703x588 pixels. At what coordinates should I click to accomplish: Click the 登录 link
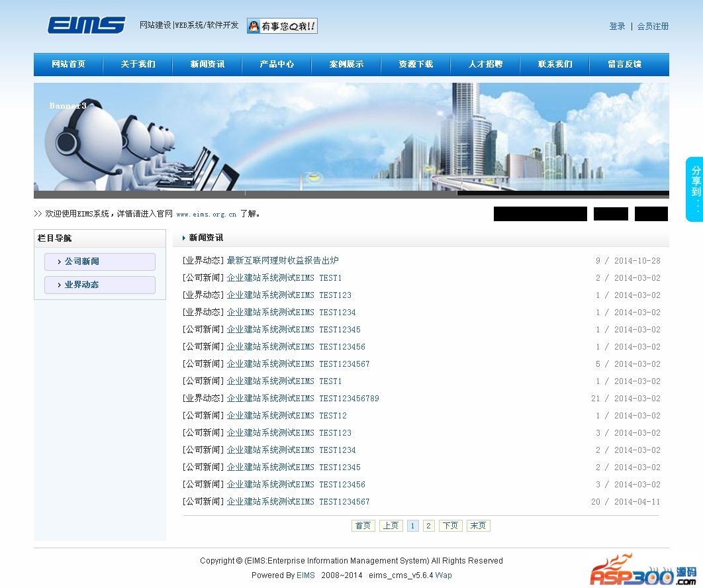617,26
